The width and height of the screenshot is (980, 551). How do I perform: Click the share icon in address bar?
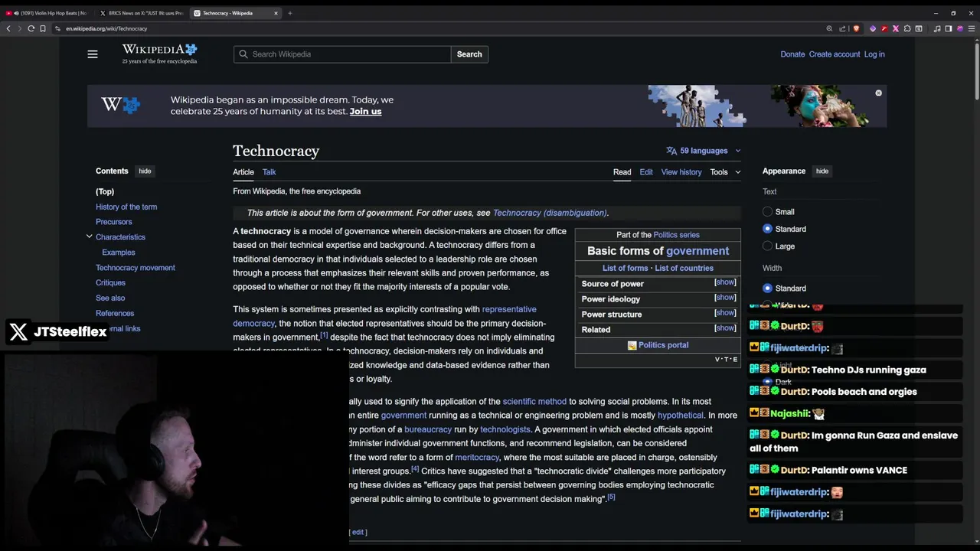(842, 28)
